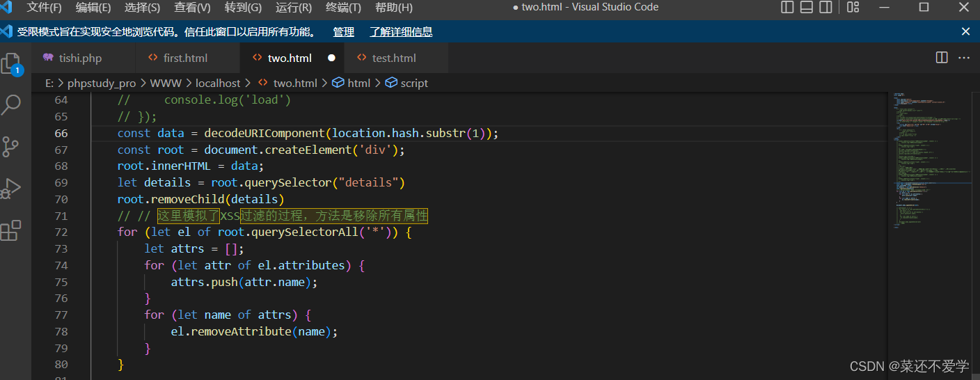Open the 终端(T) menu

click(x=343, y=8)
